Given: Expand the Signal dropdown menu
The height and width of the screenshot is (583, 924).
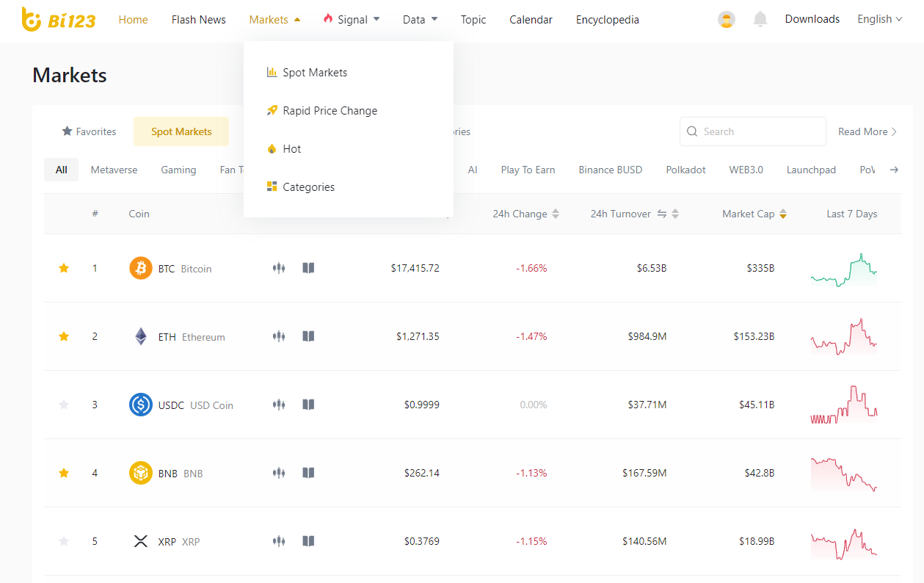Looking at the screenshot, I should (x=352, y=20).
